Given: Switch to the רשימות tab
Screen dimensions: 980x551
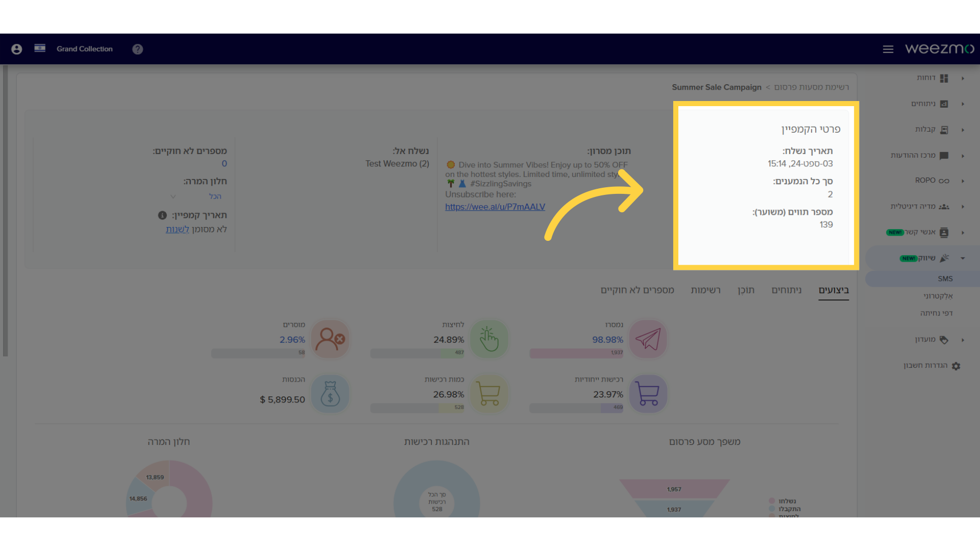Looking at the screenshot, I should click(706, 290).
